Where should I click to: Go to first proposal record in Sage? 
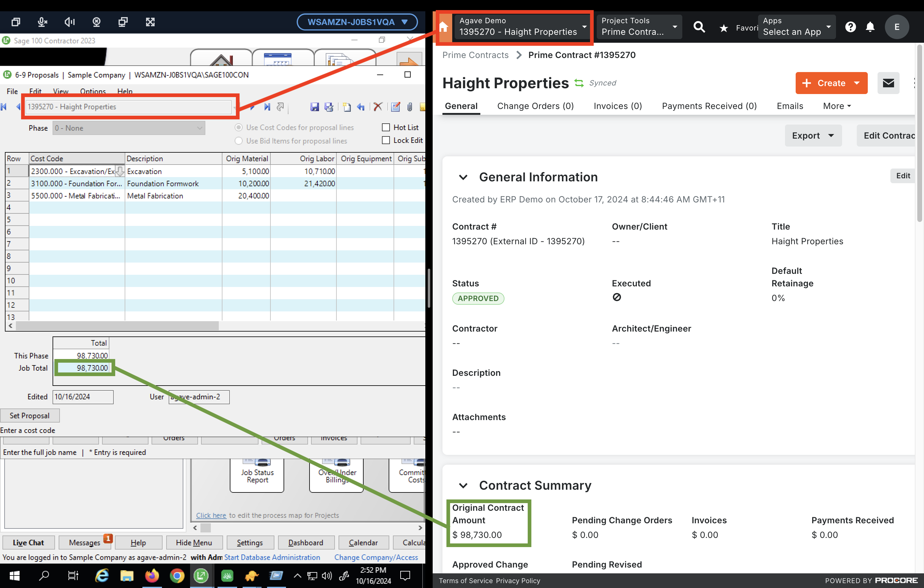4,107
